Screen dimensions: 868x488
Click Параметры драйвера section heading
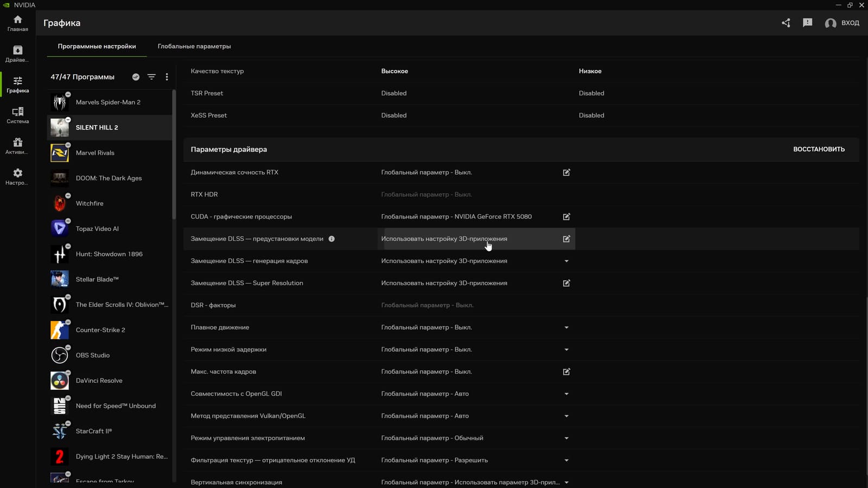coord(229,149)
